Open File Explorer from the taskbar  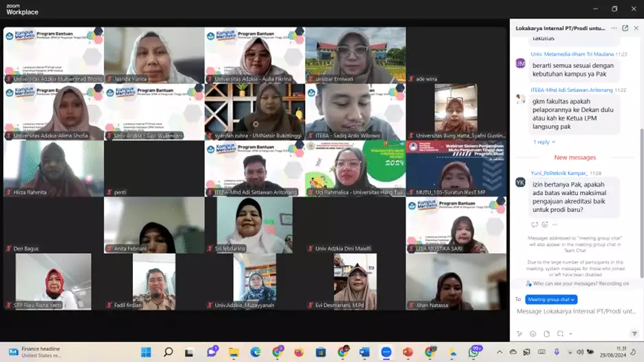(x=234, y=352)
